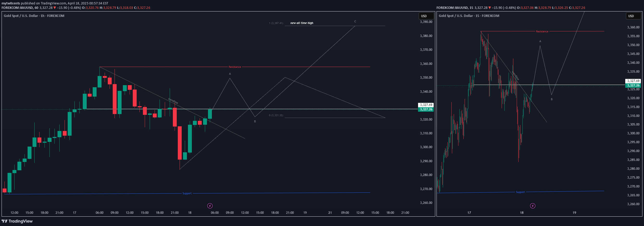Click white 3,327.69 price tag on 15-minute axis
This screenshot has height=226, width=644.
coord(633,81)
